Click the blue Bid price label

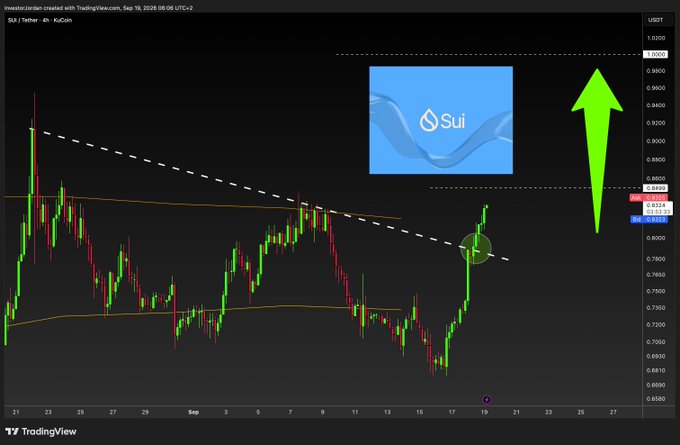(x=649, y=219)
